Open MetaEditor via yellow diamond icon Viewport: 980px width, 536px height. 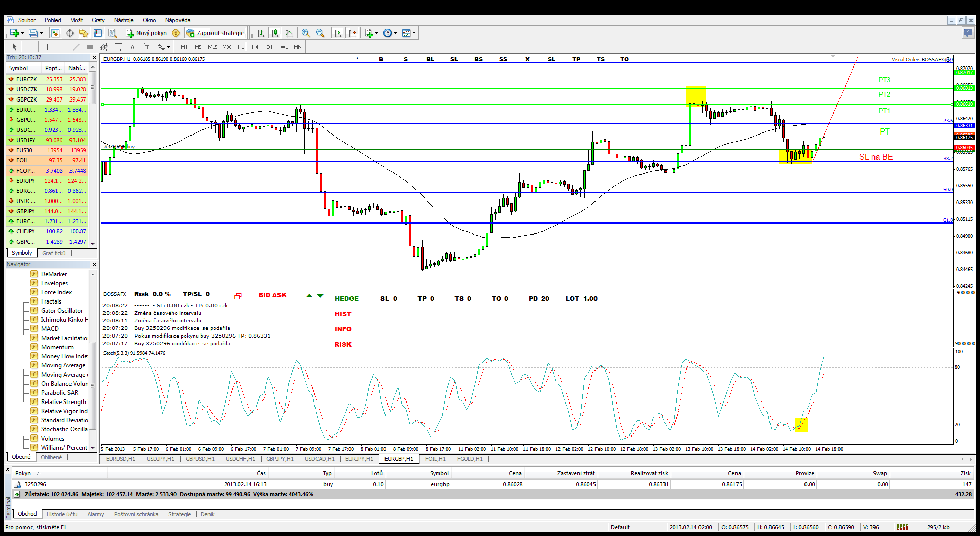point(176,33)
